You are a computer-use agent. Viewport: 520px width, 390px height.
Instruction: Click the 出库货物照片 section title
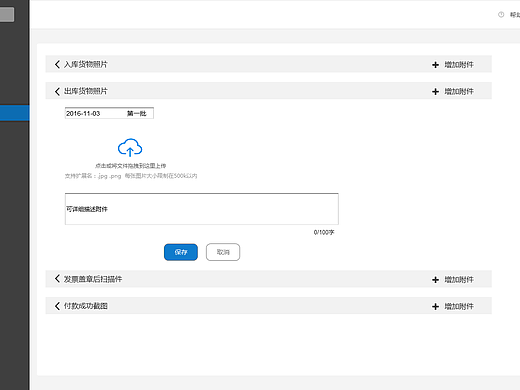86,91
